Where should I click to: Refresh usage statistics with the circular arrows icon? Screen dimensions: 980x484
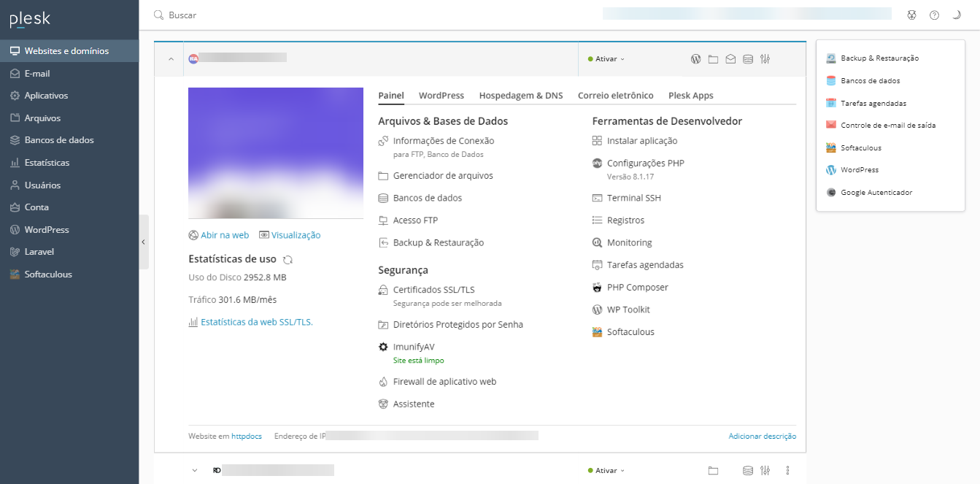288,259
